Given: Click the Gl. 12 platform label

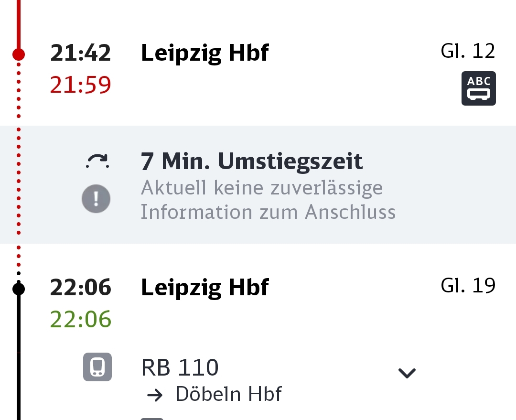Looking at the screenshot, I should [468, 51].
